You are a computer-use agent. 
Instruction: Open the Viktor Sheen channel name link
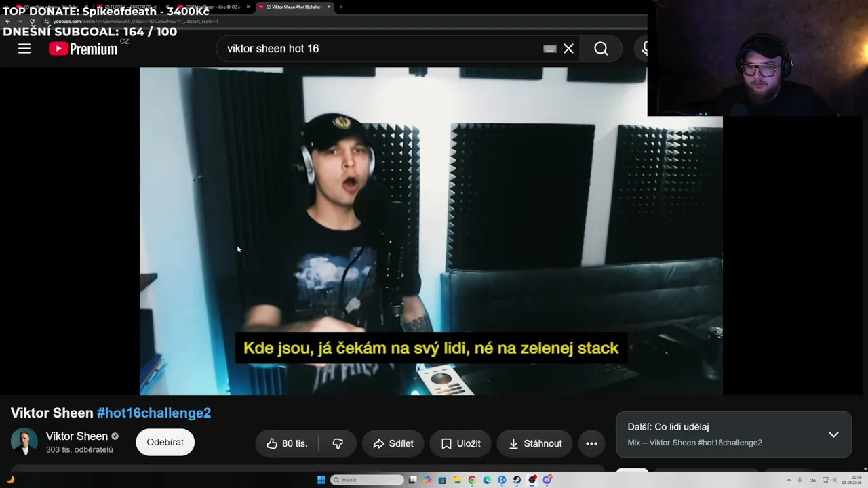[x=77, y=436]
